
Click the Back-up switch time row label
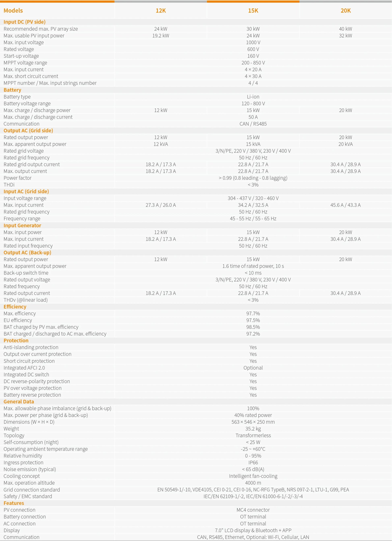(26, 273)
